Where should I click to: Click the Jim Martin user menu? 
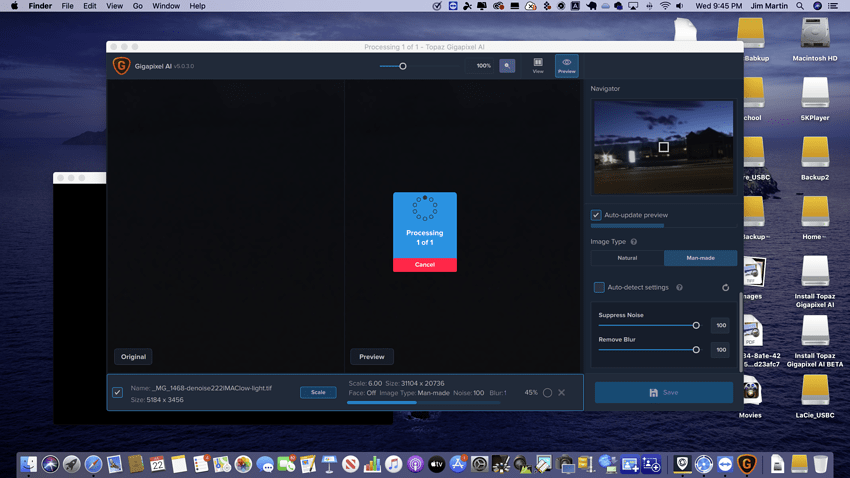(769, 6)
